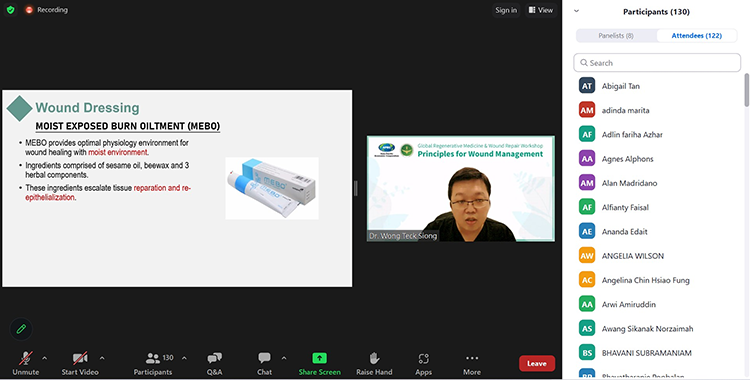Click the AA avatar of Agnes Alphons
The width and height of the screenshot is (750, 380).
pyautogui.click(x=587, y=158)
